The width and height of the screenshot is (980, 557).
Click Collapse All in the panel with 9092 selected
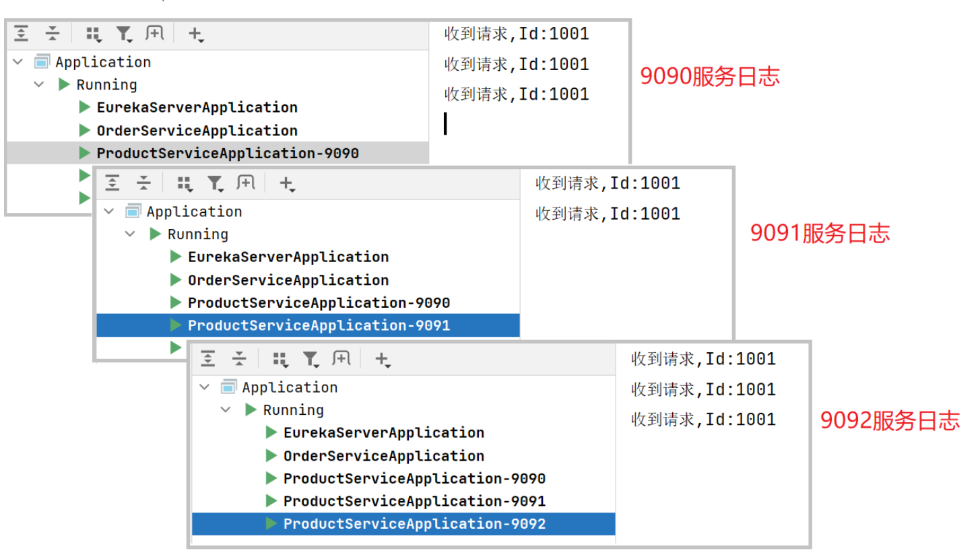pos(239,359)
